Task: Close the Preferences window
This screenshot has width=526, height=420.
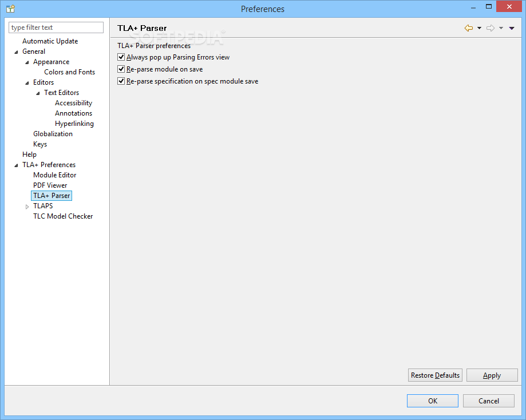Action: coord(509,7)
